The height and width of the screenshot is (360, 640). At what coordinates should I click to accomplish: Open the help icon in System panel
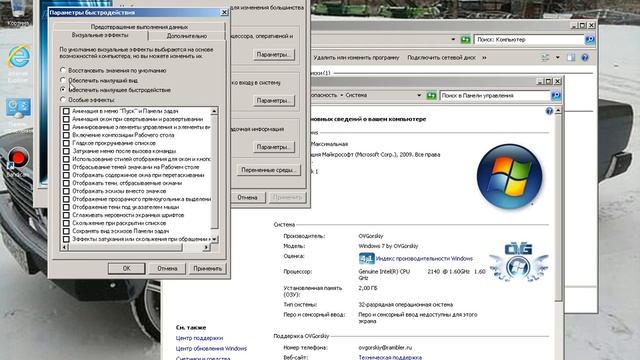tap(549, 111)
